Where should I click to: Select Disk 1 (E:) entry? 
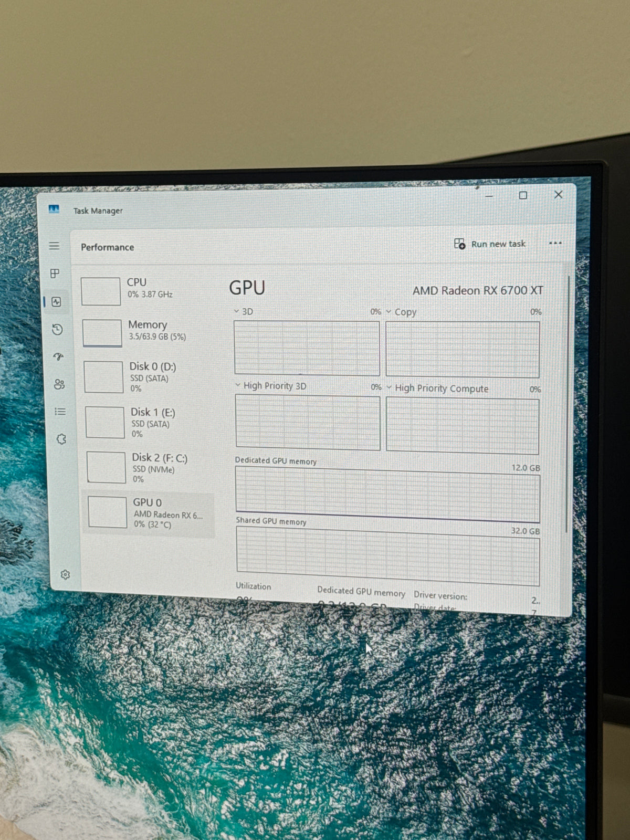pos(149,422)
